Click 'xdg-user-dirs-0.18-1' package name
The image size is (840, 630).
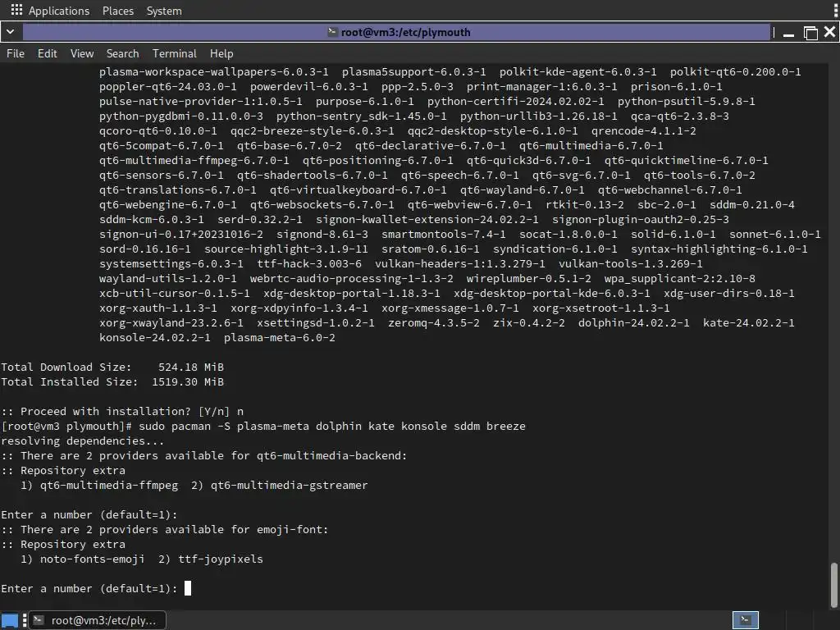tap(729, 293)
